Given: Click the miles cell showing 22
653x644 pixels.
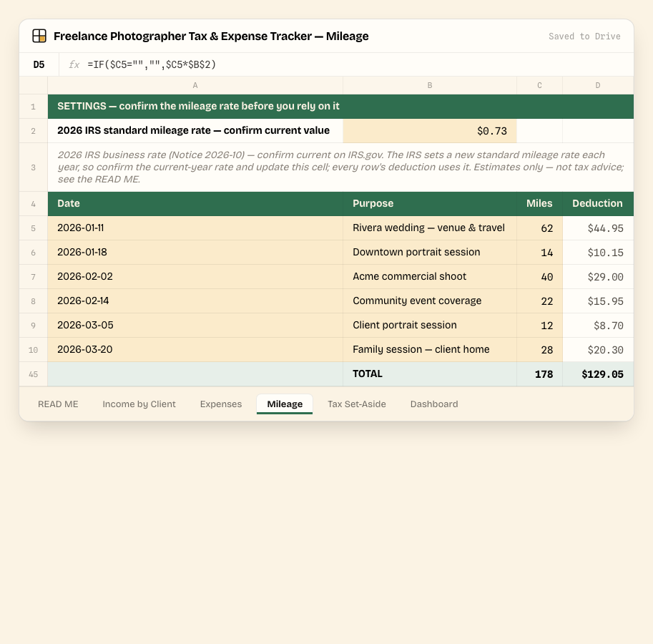Looking at the screenshot, I should pos(540,301).
